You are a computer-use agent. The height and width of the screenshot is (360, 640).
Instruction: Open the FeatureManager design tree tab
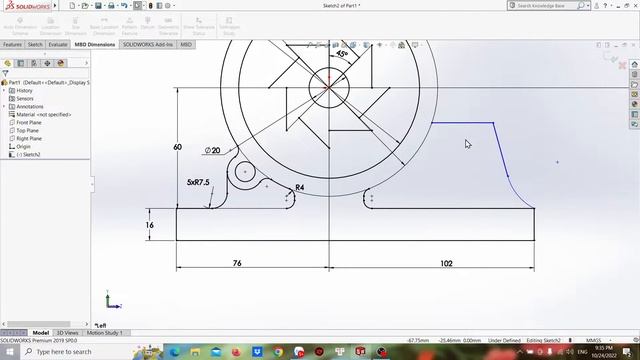pos(8,63)
